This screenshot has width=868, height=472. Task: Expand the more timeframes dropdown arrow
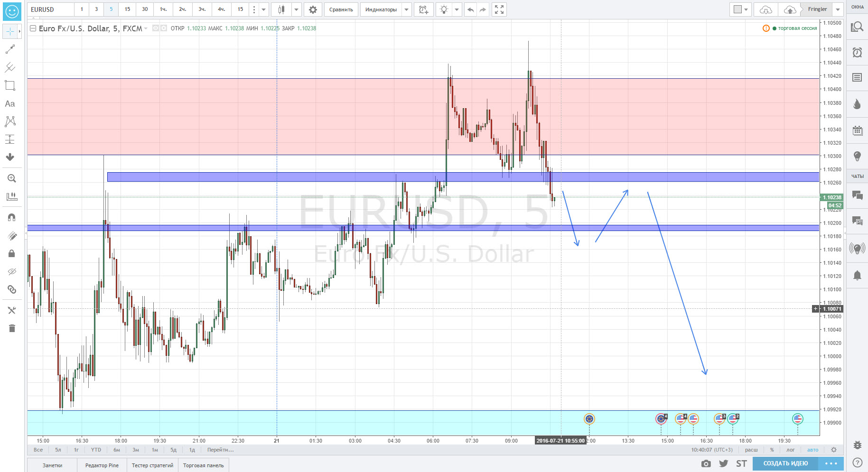click(263, 9)
